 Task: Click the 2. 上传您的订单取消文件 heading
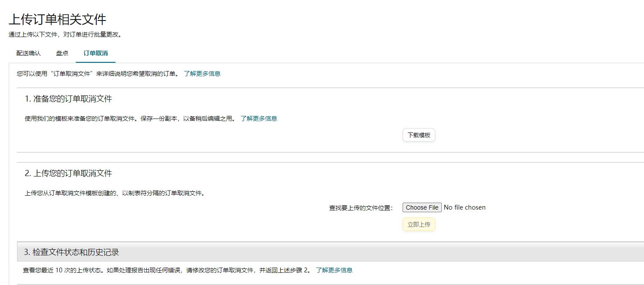(68, 173)
